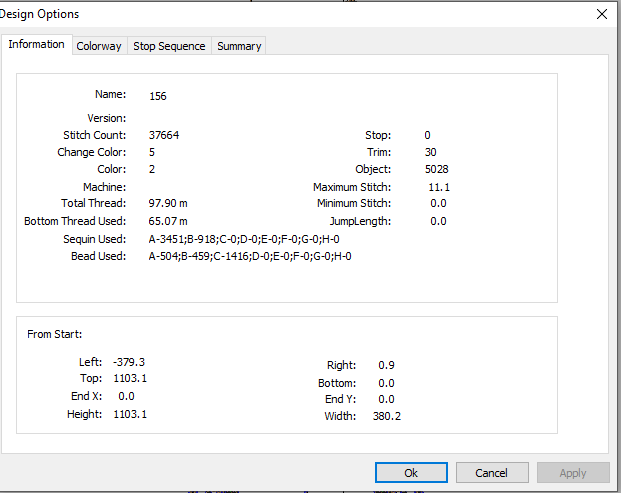Viewport: 621px width, 493px height.
Task: Click the Right value 0.9
Action: click(386, 365)
